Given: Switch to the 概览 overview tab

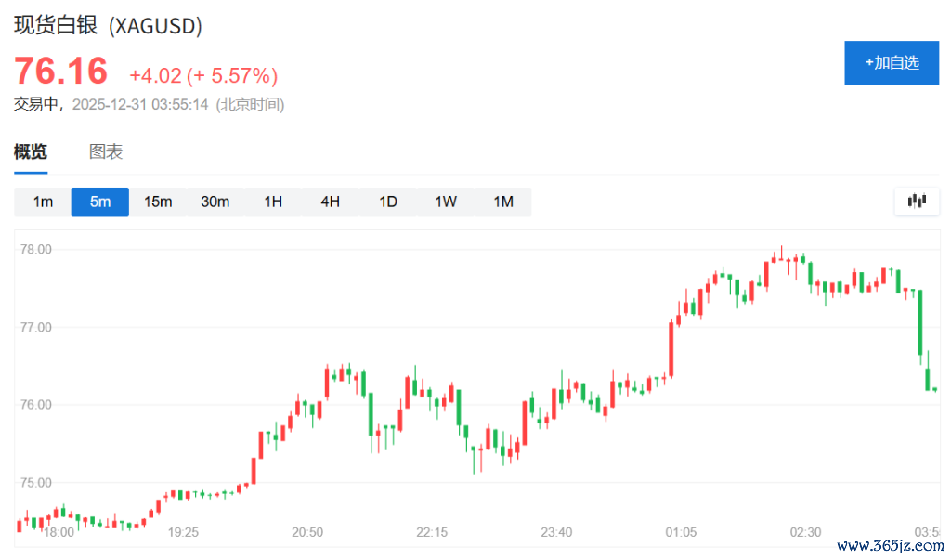Looking at the screenshot, I should [x=31, y=152].
